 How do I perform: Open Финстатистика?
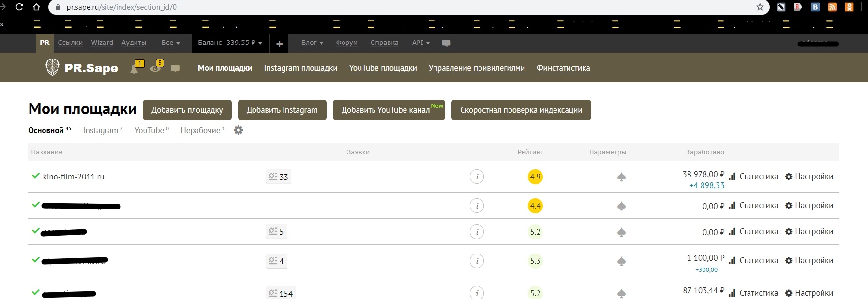tap(563, 68)
